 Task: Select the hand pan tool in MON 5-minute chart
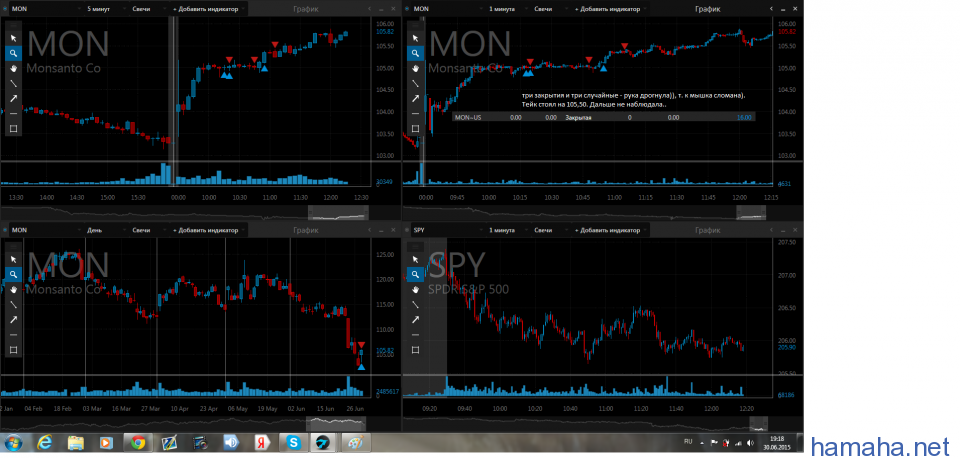(x=13, y=68)
